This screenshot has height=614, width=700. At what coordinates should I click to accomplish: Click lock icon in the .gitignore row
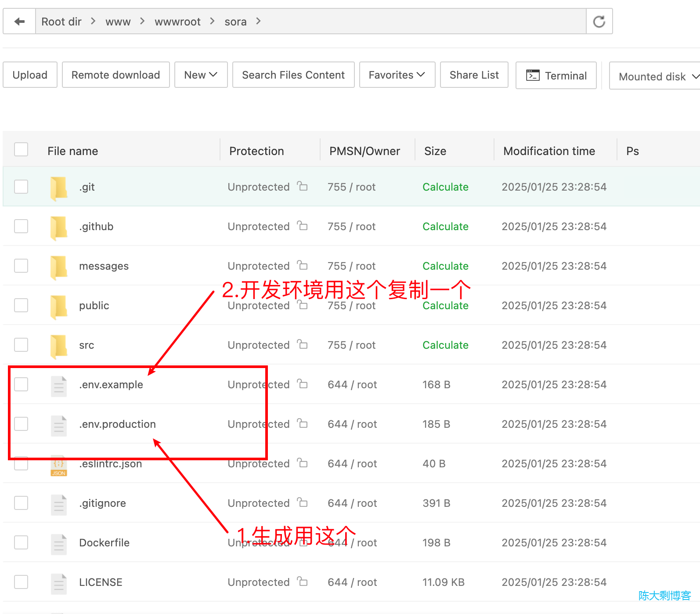click(302, 502)
